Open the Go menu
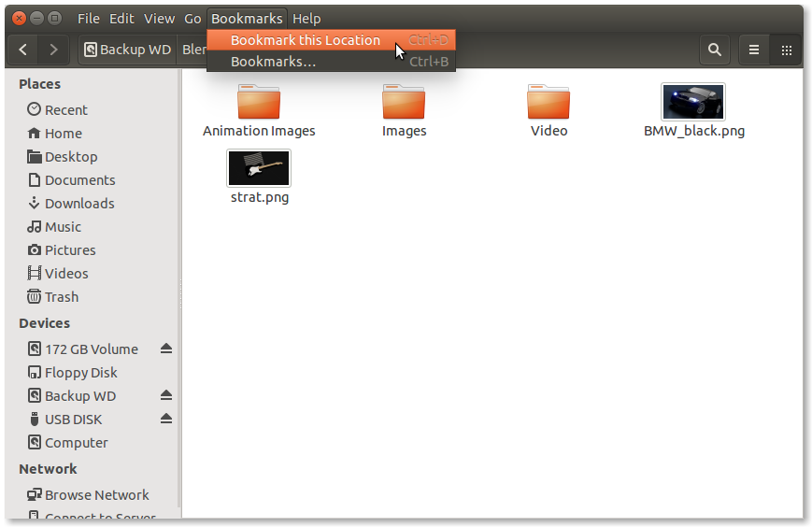This screenshot has width=812, height=527. [x=192, y=19]
